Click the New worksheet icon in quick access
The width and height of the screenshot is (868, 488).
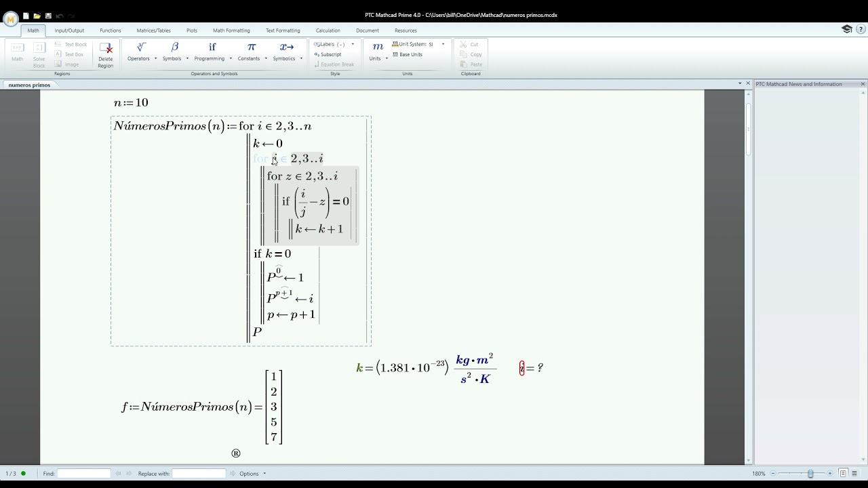point(26,16)
